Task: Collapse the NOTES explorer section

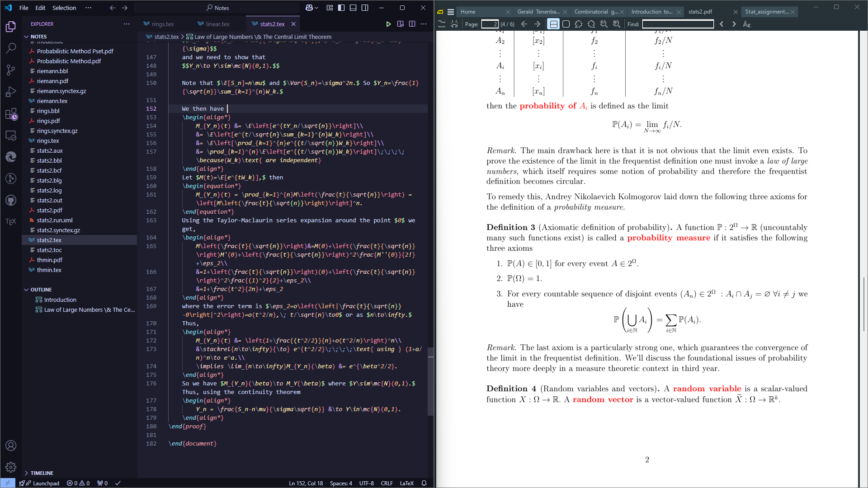Action: (38, 37)
